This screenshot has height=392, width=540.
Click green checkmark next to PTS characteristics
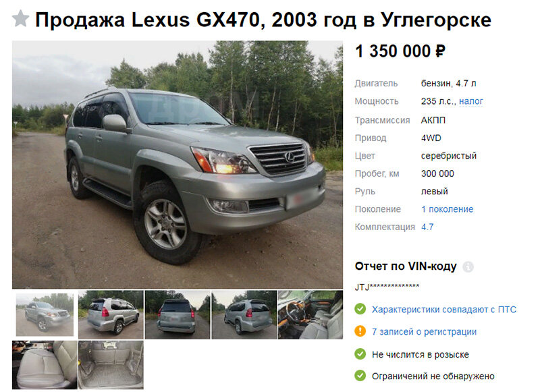click(360, 309)
